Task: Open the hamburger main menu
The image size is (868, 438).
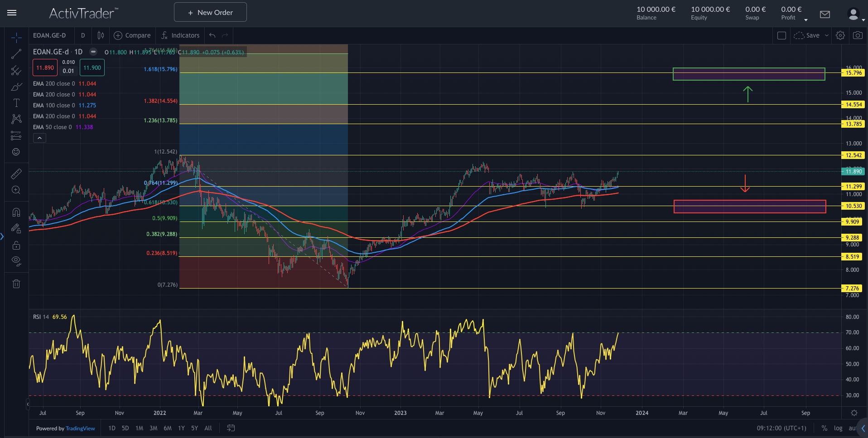Action: click(x=12, y=13)
